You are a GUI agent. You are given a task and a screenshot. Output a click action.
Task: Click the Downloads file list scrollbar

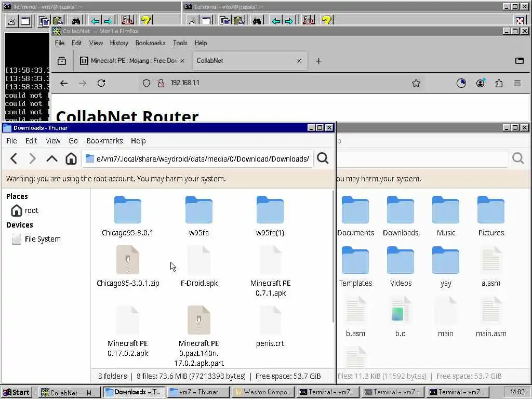point(333,257)
